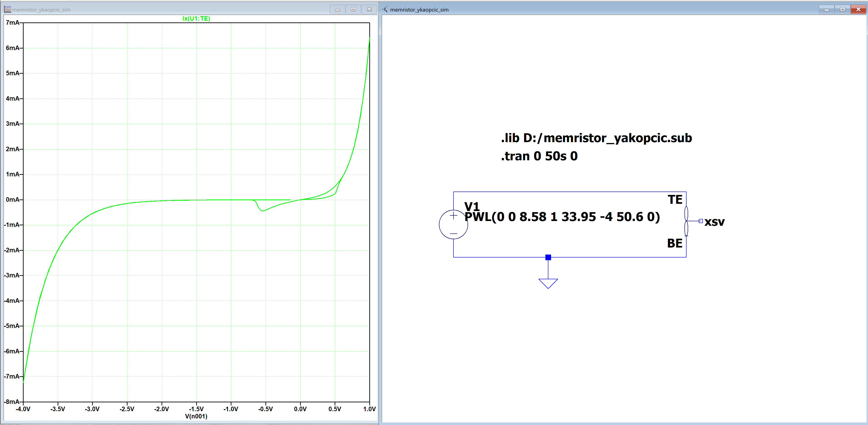Click the Ix(U1:TE) trace label
This screenshot has height=425, width=868.
[196, 19]
